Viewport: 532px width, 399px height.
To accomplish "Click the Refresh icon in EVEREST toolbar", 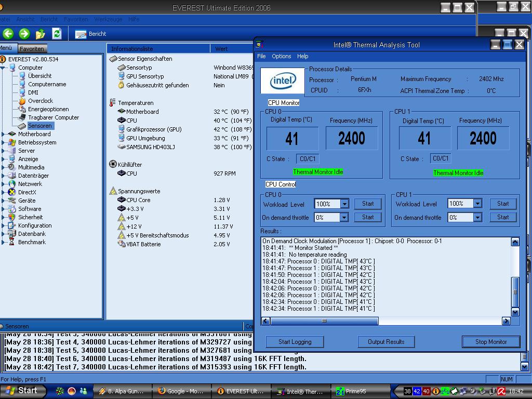I will (x=56, y=34).
